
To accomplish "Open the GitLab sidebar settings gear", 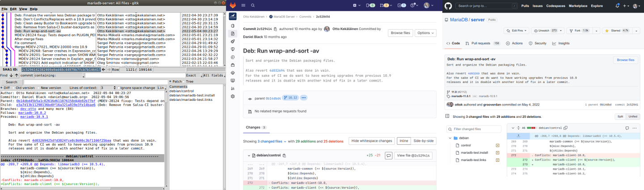I will coord(233,96).
